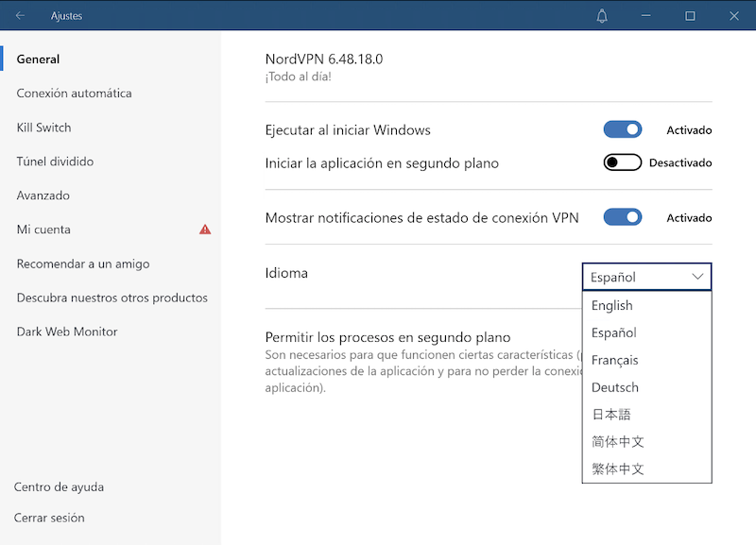The height and width of the screenshot is (545, 756).
Task: Go back using the arrow icon
Action: pyautogui.click(x=20, y=16)
